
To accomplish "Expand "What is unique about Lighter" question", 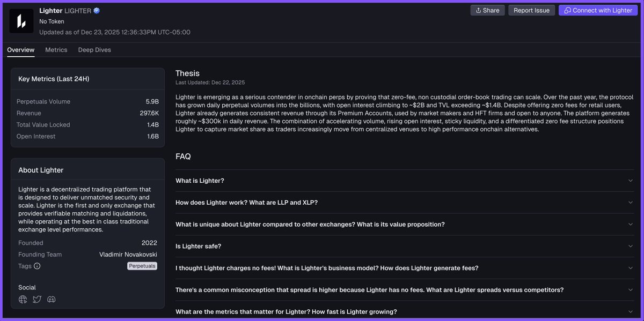I will tap(405, 225).
